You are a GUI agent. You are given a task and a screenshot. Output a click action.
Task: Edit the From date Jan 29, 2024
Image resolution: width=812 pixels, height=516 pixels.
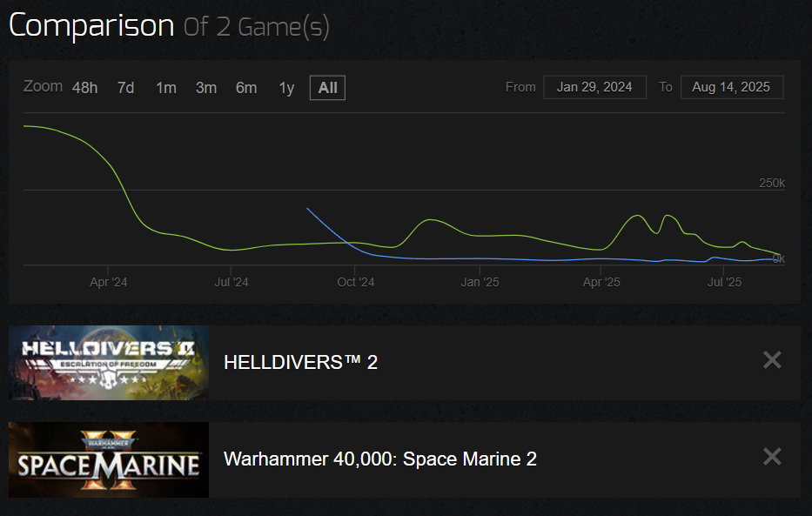point(594,87)
